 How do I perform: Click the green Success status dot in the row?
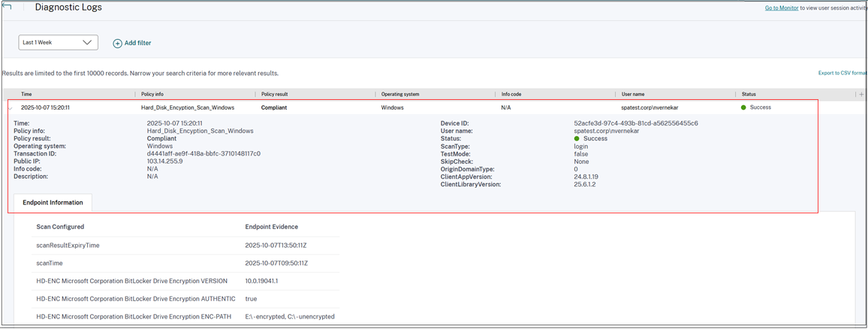click(743, 107)
